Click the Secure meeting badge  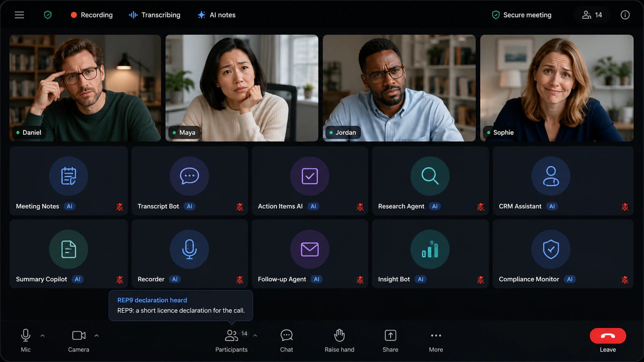[x=522, y=15]
